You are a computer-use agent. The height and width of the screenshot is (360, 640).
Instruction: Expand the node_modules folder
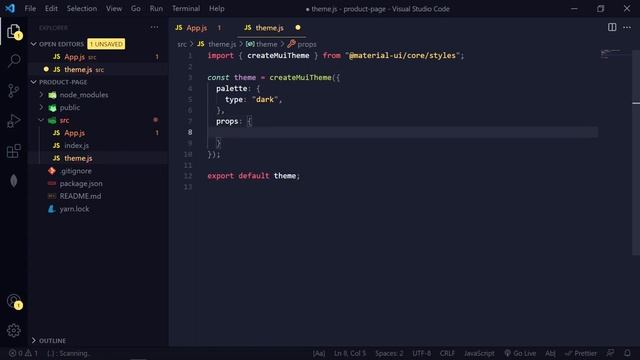click(x=41, y=95)
